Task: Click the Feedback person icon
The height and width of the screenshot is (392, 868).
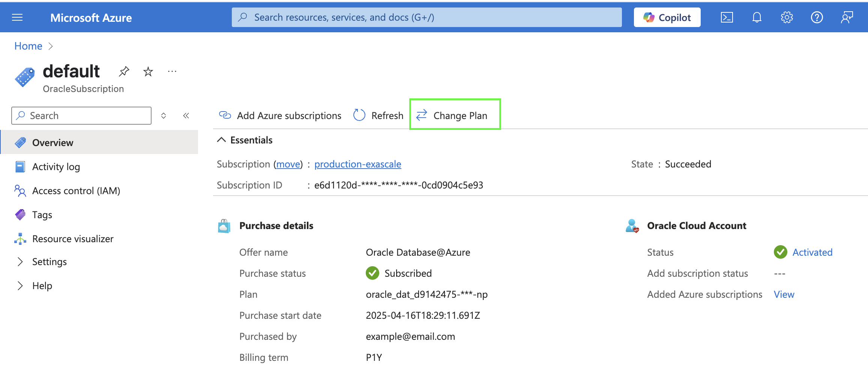Action: [x=847, y=18]
